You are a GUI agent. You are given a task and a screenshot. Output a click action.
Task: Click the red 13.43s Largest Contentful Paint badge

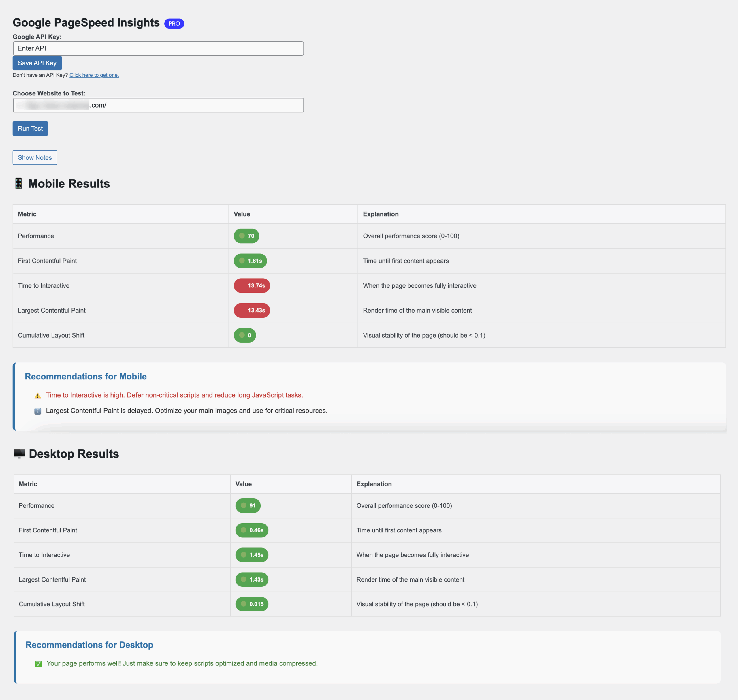click(252, 311)
